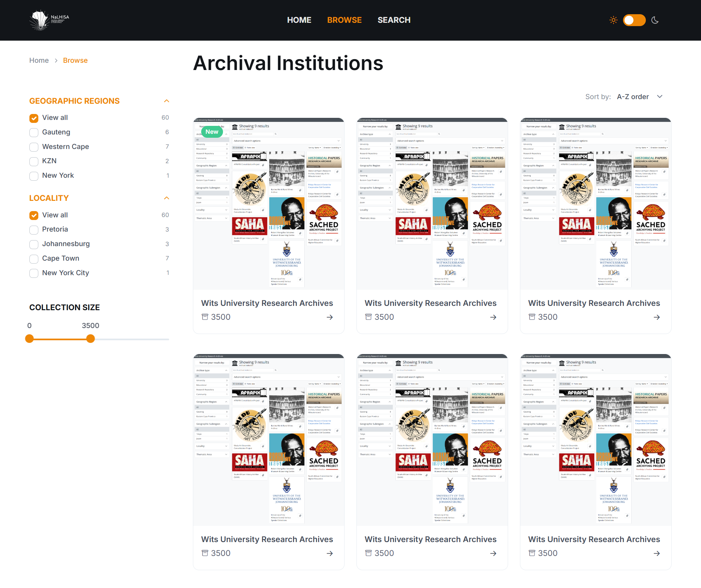Check the Gauteng region filter

[34, 132]
